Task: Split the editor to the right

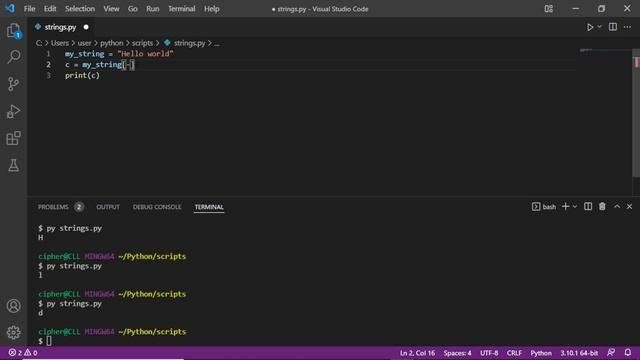Action: pos(613,27)
